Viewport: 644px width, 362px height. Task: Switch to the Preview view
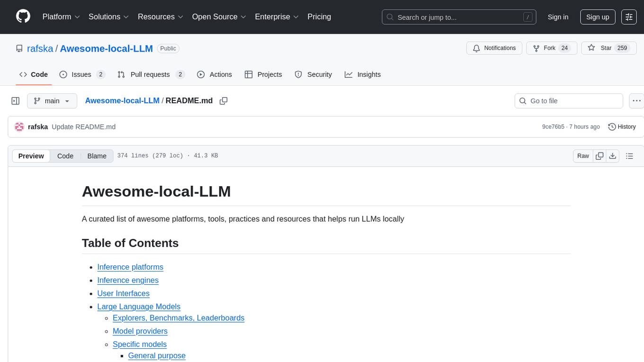(31, 156)
